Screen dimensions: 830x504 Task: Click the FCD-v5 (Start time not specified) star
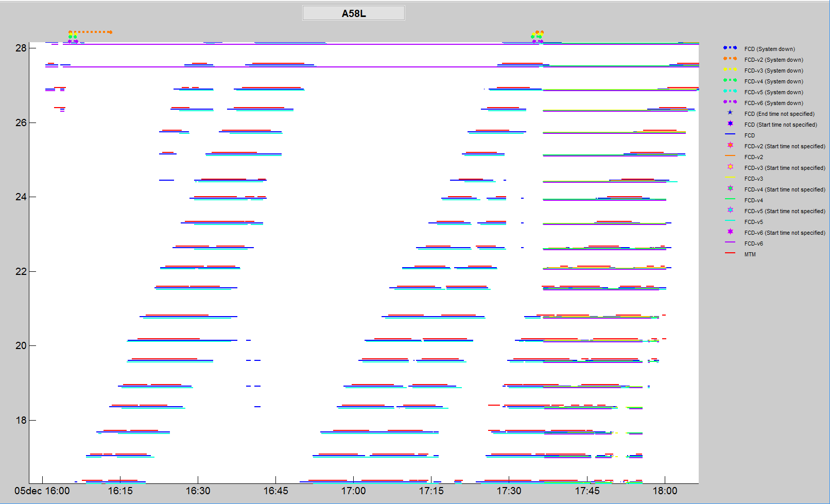coord(730,210)
